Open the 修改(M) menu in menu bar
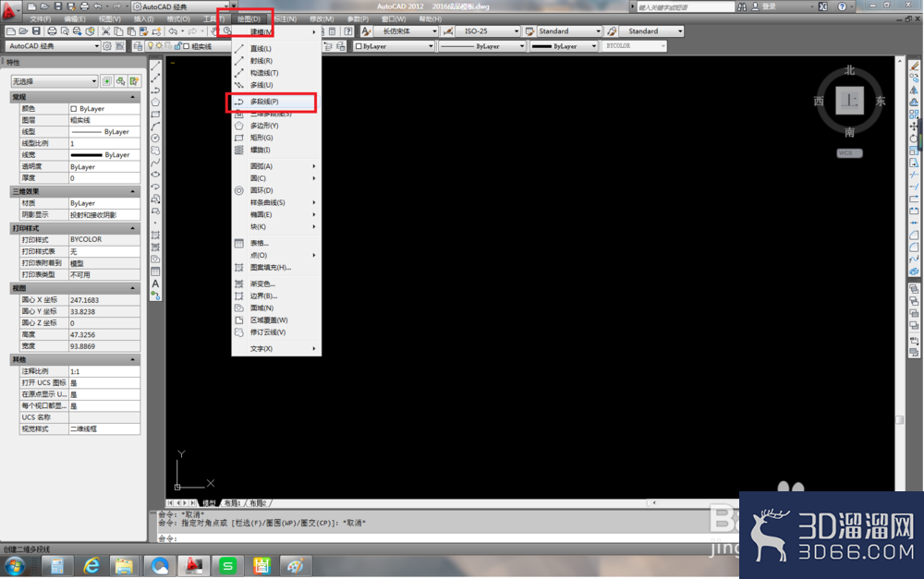This screenshot has width=924, height=579. [322, 19]
